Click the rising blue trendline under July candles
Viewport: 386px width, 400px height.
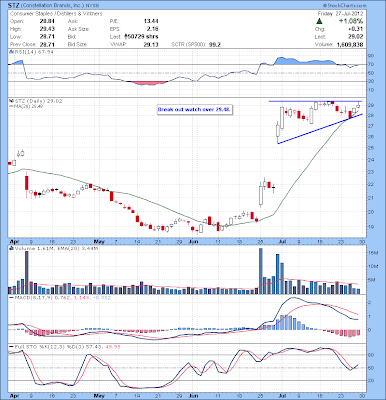320,129
